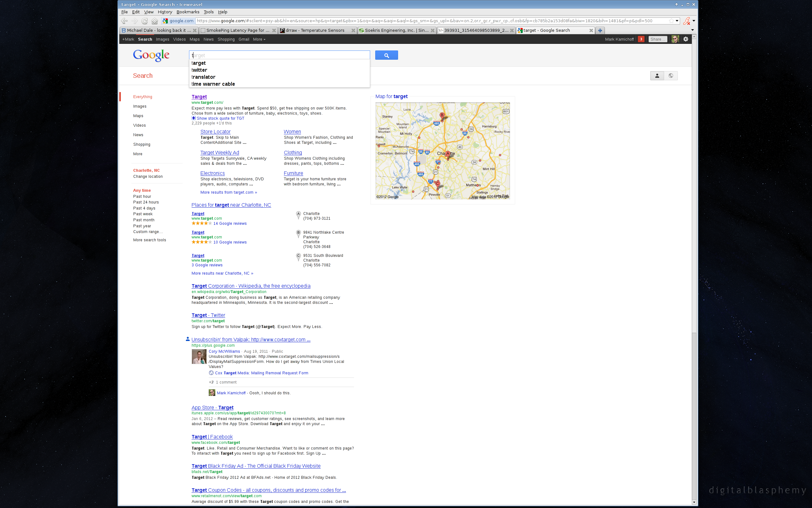Open Target Corporation Wikipedia result

[x=251, y=286]
